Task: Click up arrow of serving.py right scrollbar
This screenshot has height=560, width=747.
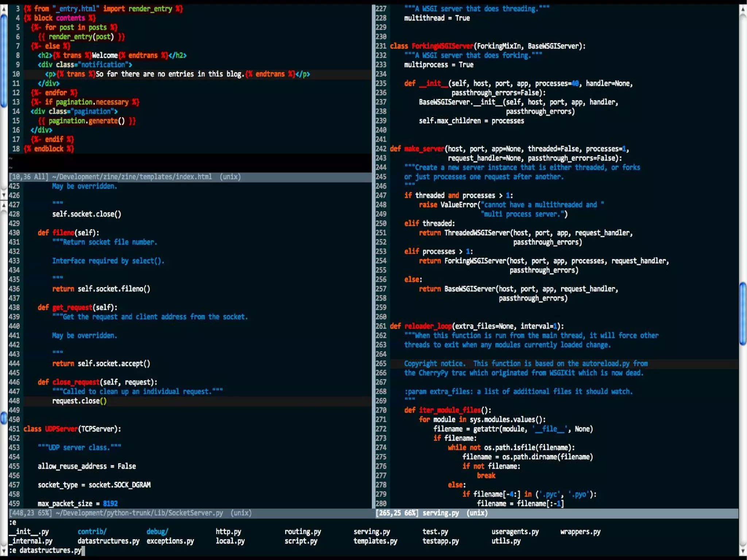Action: pyautogui.click(x=743, y=9)
